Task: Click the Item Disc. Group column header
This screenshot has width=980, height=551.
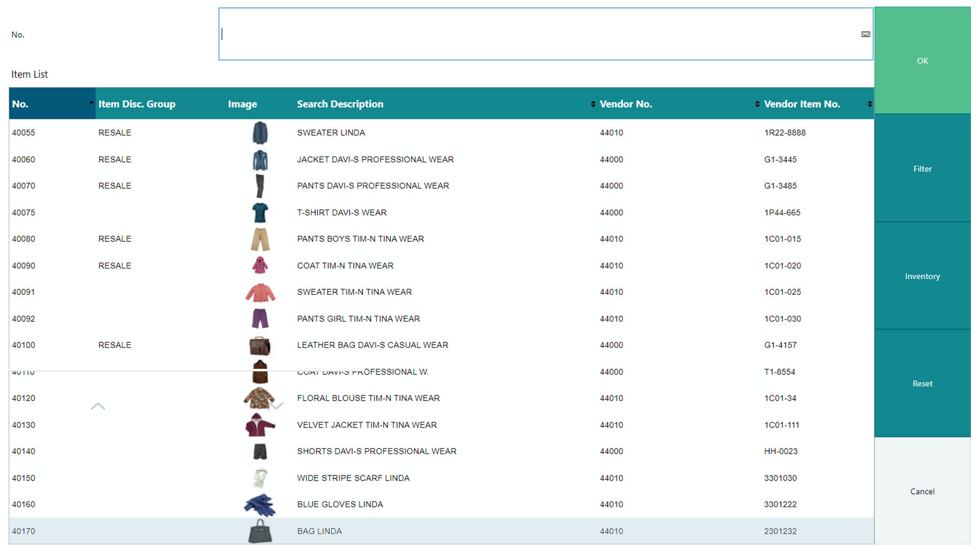Action: [137, 104]
